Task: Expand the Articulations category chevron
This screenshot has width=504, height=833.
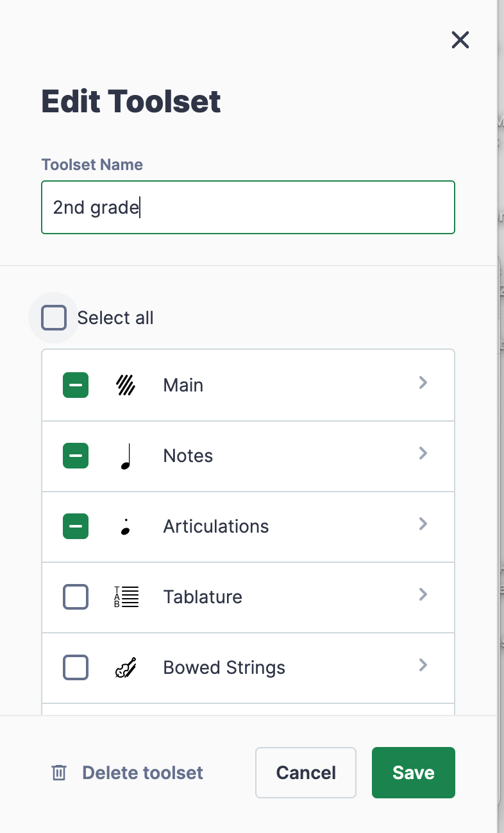Action: [x=423, y=524]
